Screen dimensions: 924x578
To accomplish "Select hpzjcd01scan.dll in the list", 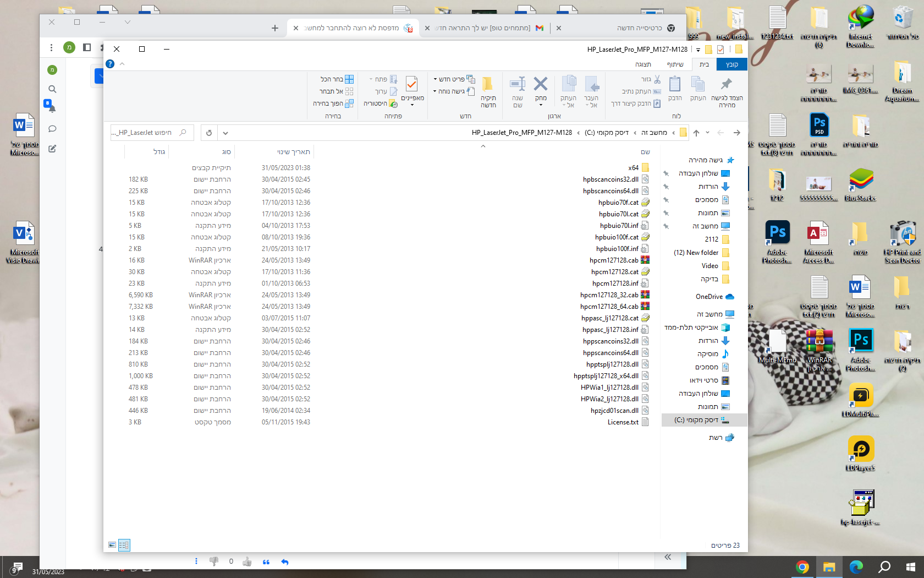I will (619, 411).
